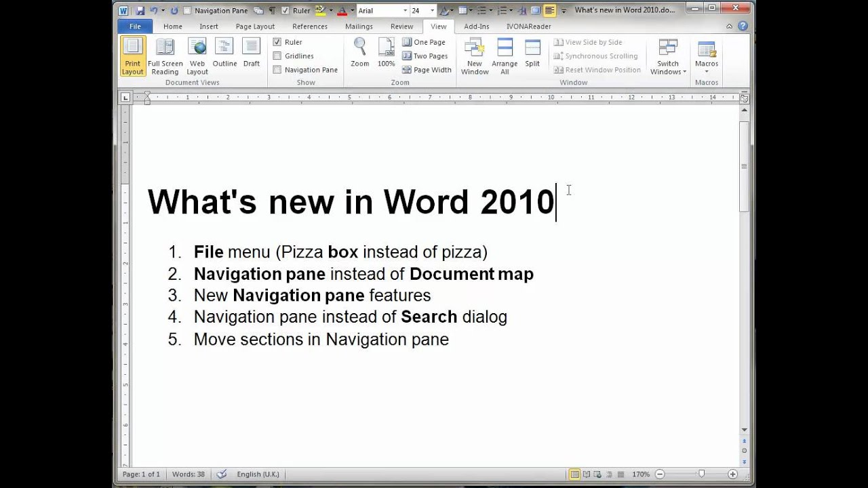868x488 pixels.
Task: Minimize the ribbon with caret arrow
Action: [730, 26]
